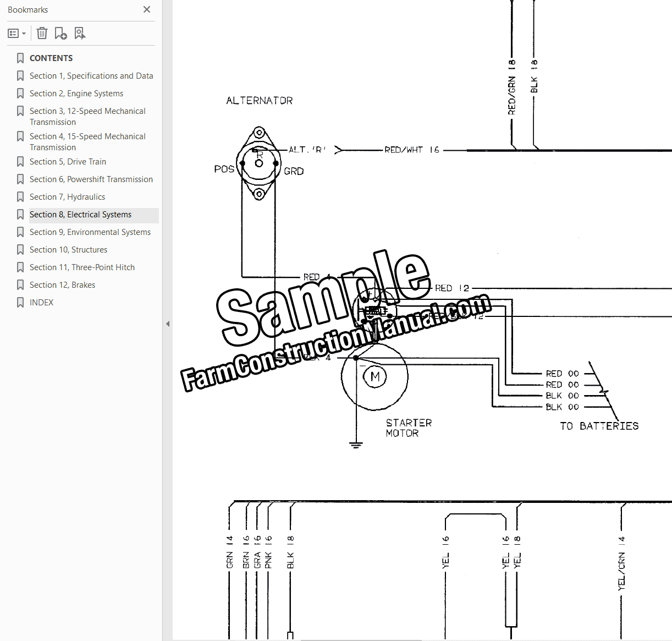Add a new bookmark with the plus icon
This screenshot has width=672, height=641.
coord(60,34)
